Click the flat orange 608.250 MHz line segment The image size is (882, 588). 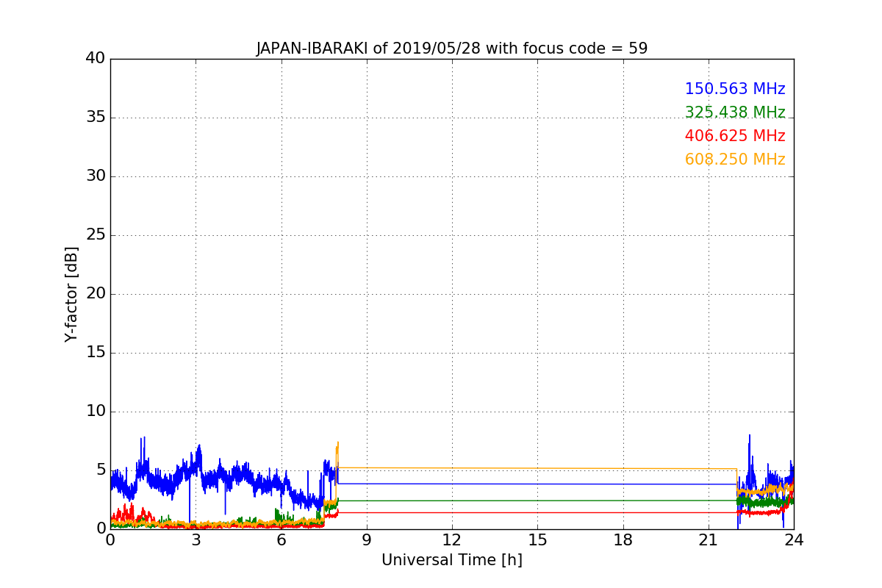click(x=537, y=468)
